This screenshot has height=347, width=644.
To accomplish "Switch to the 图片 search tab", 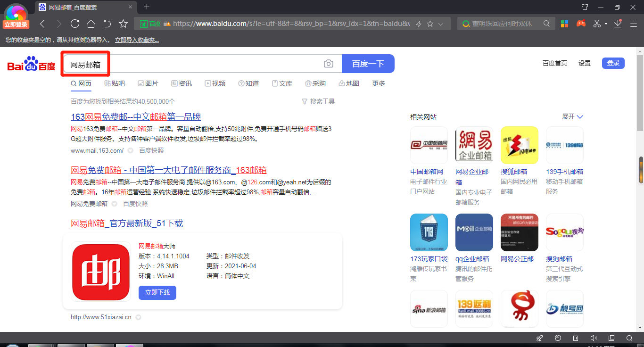I will click(148, 83).
